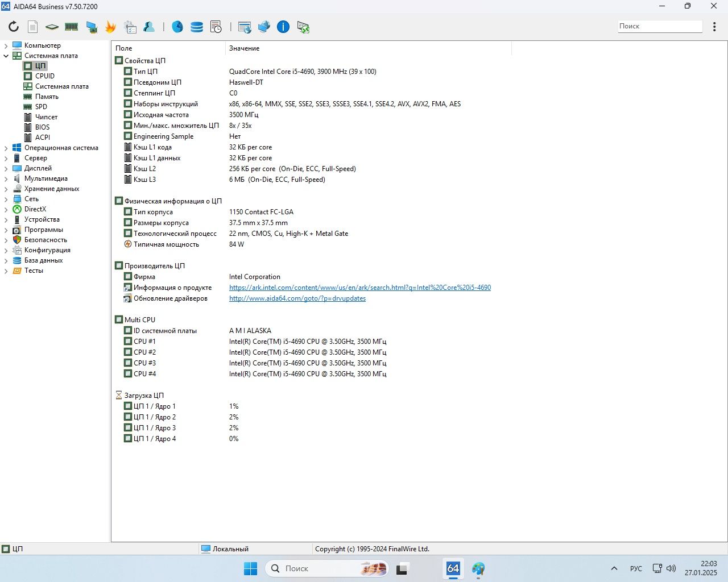Click the CPU chip toolbar icon

pos(52,27)
